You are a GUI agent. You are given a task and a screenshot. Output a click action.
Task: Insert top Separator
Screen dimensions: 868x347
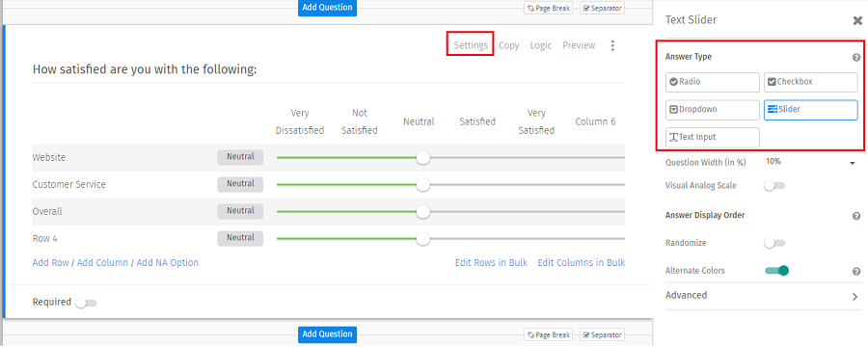point(602,9)
